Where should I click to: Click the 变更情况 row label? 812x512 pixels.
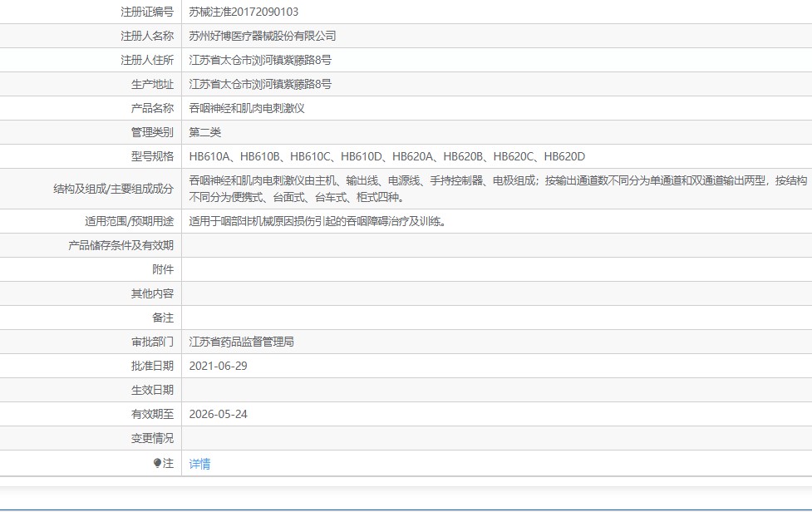(152, 439)
